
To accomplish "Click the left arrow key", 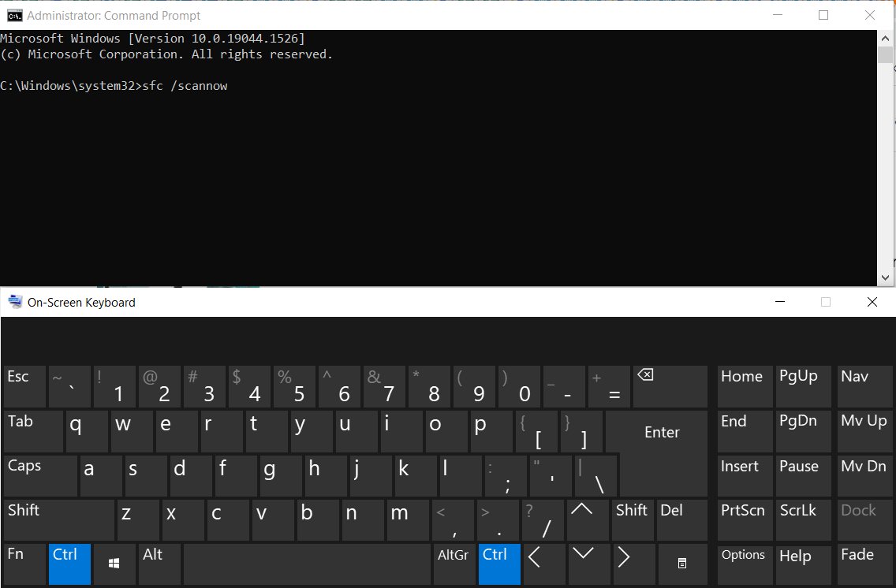I will tap(544, 564).
